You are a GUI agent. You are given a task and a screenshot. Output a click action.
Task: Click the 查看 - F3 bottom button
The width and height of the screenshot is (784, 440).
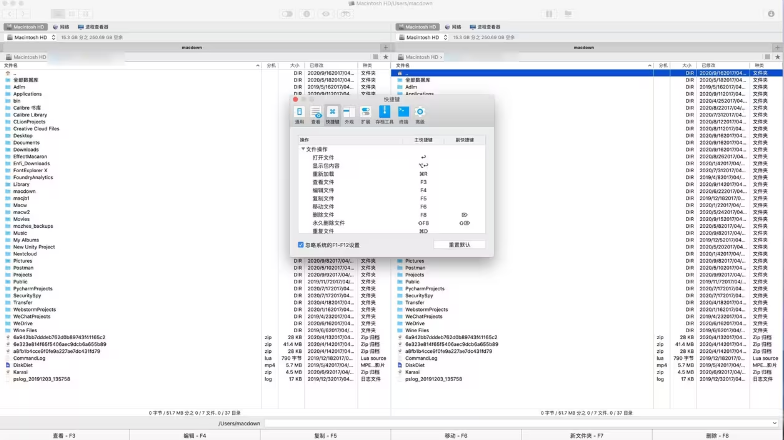coord(64,436)
